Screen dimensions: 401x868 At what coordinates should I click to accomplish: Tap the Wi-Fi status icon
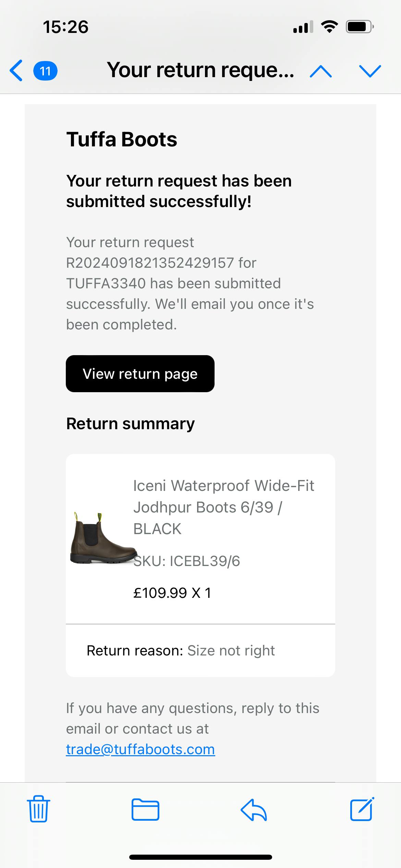[x=329, y=27]
